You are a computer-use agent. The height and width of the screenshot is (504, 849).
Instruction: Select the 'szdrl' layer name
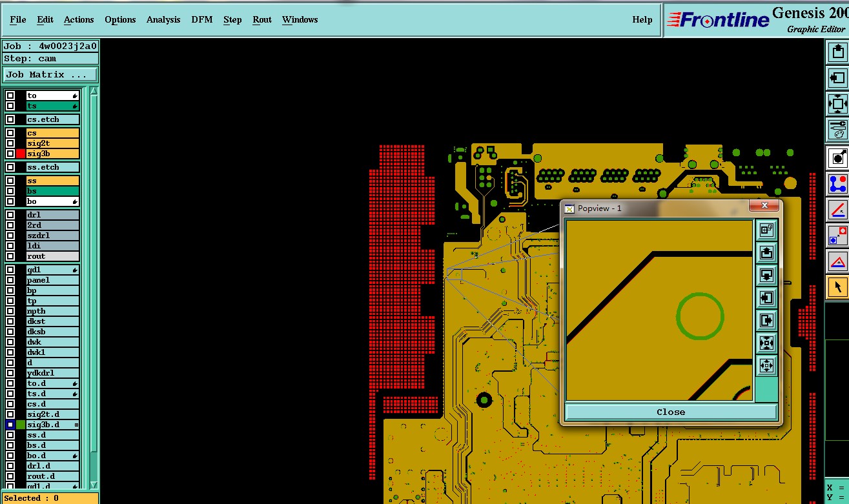[52, 236]
